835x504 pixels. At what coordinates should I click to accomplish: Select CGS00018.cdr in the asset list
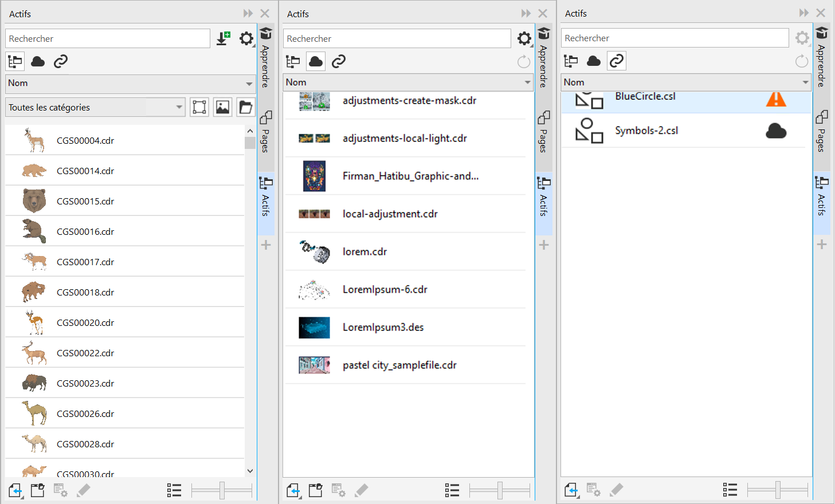click(x=85, y=292)
